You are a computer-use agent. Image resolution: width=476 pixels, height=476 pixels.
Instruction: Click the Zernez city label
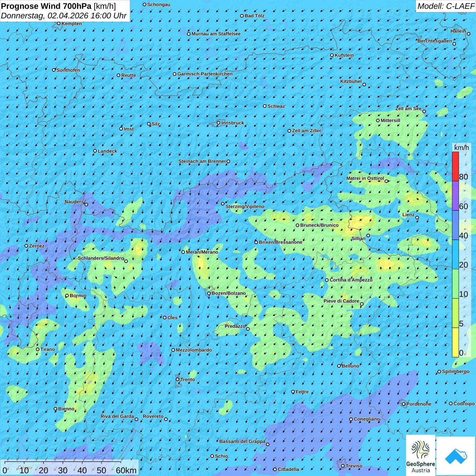pos(37,246)
